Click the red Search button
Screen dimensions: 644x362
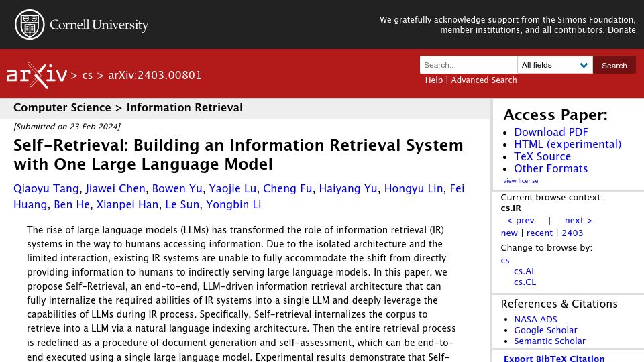tap(614, 65)
